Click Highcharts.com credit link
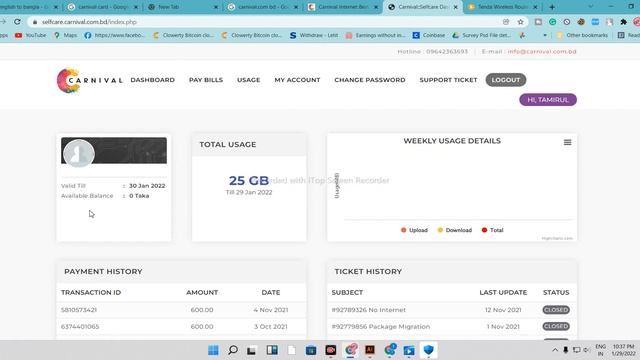Image resolution: width=640 pixels, height=360 pixels. 557,238
